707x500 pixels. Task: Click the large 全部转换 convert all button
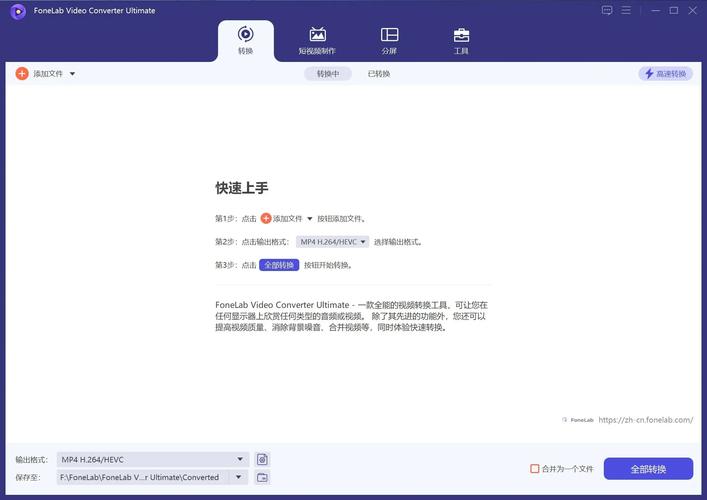pyautogui.click(x=648, y=469)
